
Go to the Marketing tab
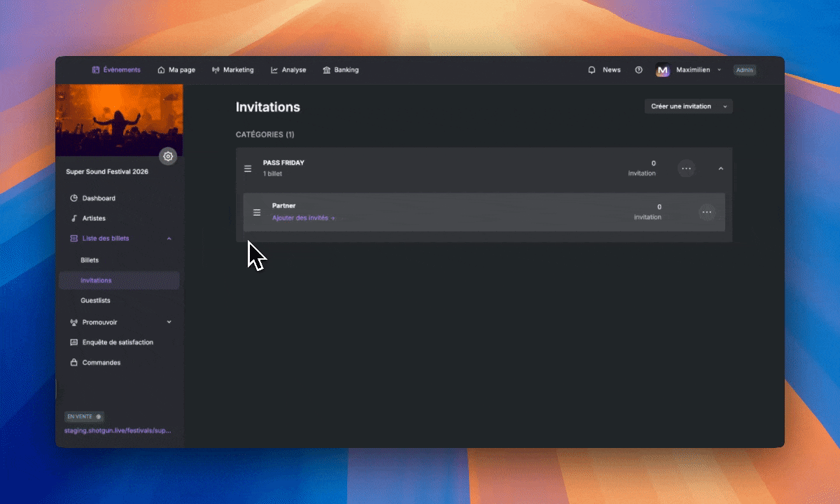click(232, 70)
